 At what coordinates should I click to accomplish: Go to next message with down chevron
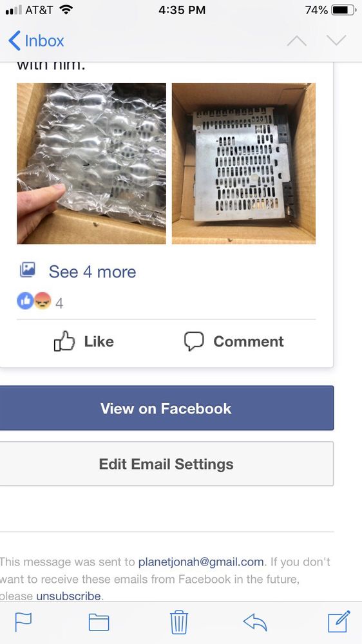coord(336,40)
